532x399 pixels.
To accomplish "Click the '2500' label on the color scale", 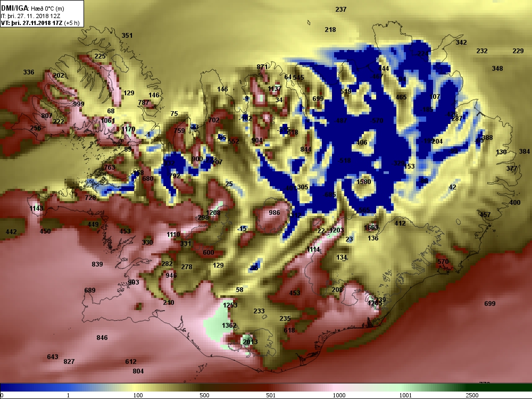I will (x=471, y=395).
